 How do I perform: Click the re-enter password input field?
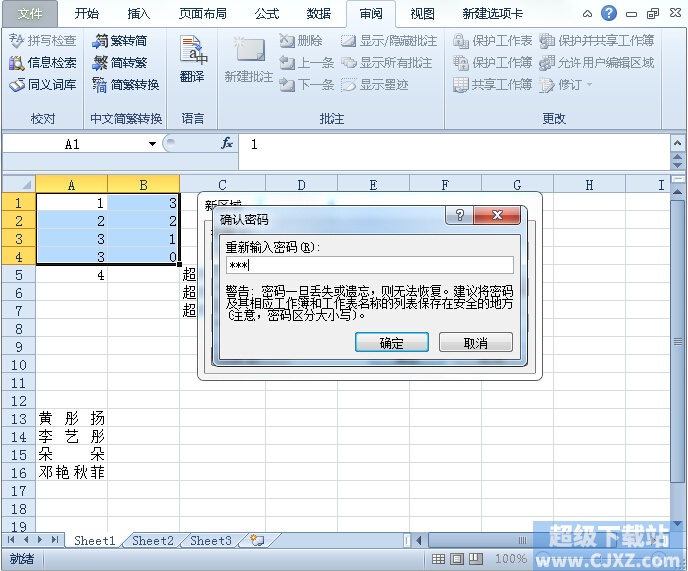[370, 265]
